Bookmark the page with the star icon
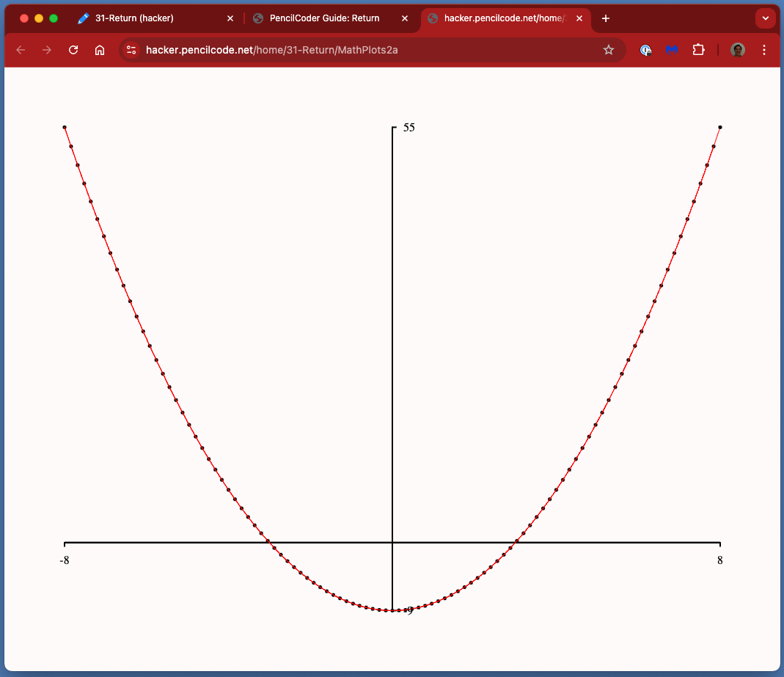The image size is (784, 677). (609, 50)
